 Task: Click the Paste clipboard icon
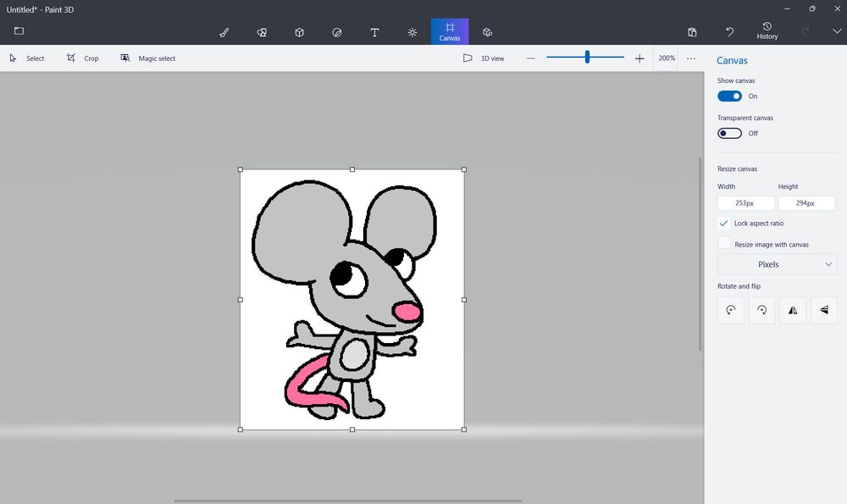[x=692, y=32]
